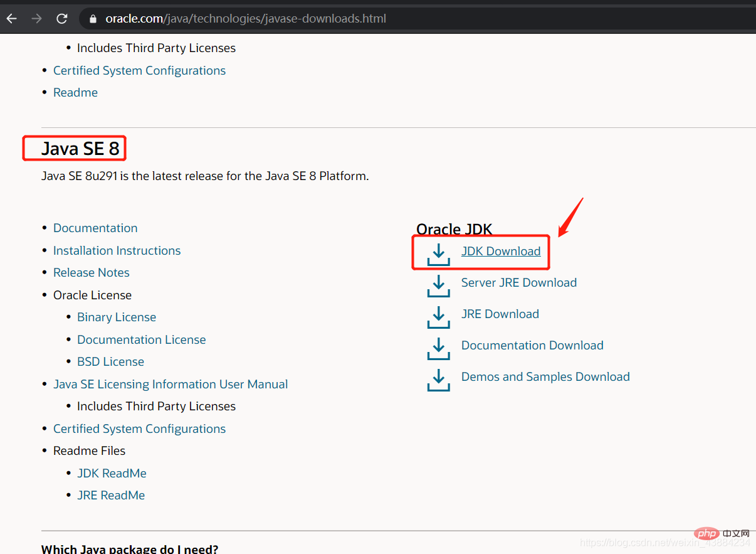756x554 pixels.
Task: Open the JRE ReadMe link
Action: [x=111, y=495]
